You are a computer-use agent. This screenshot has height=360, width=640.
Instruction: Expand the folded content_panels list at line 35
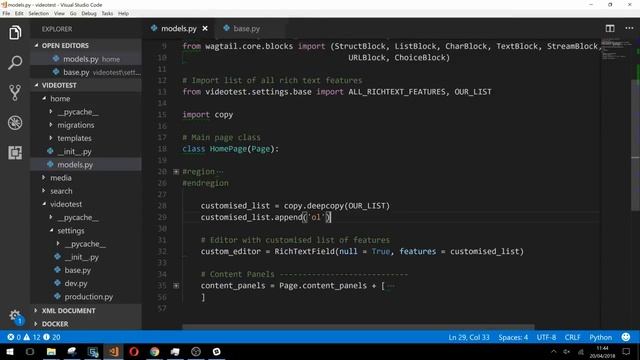[176, 286]
